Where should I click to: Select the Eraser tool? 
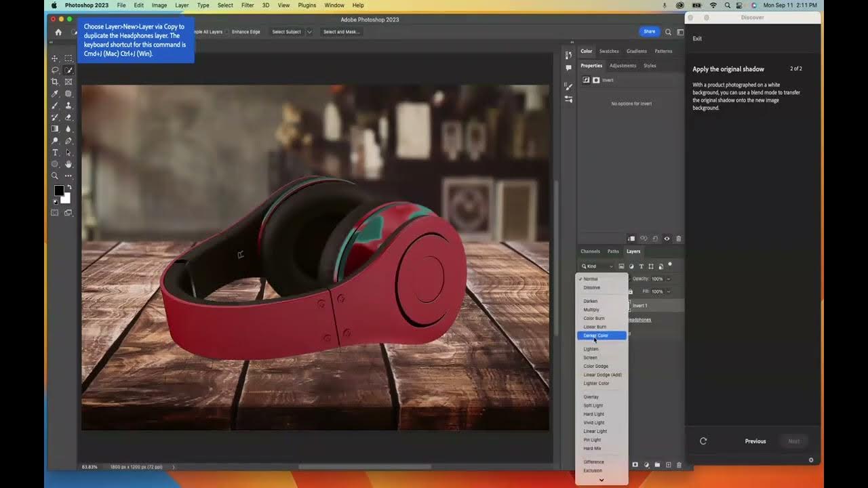point(68,117)
